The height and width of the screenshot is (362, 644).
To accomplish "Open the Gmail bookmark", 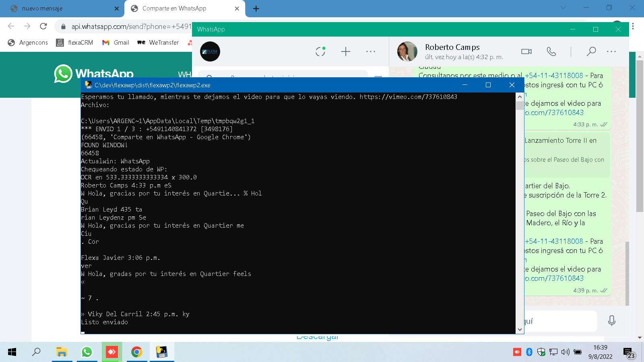I will click(116, 43).
